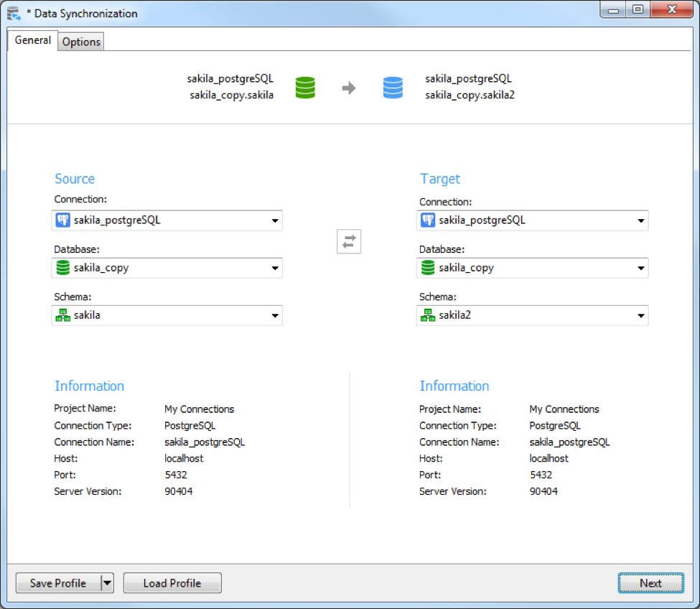Close the Data Synchronization window
The width and height of the screenshot is (700, 609).
pos(672,9)
